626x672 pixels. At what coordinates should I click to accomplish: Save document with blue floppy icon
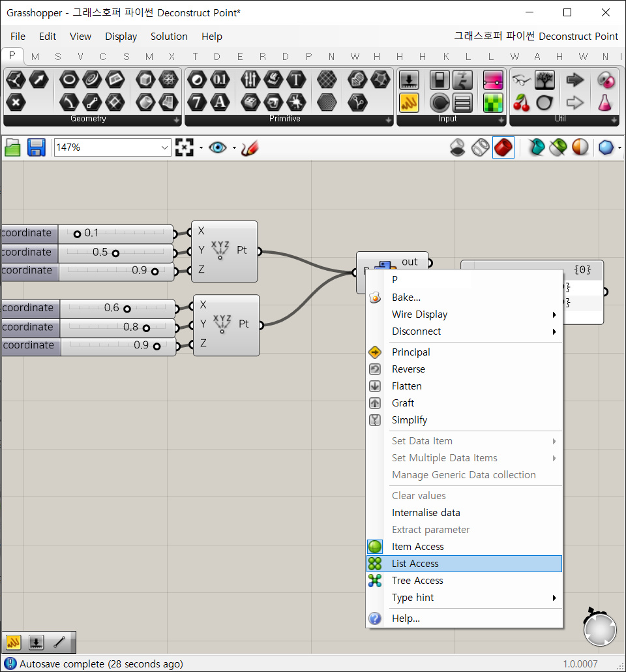[x=37, y=148]
